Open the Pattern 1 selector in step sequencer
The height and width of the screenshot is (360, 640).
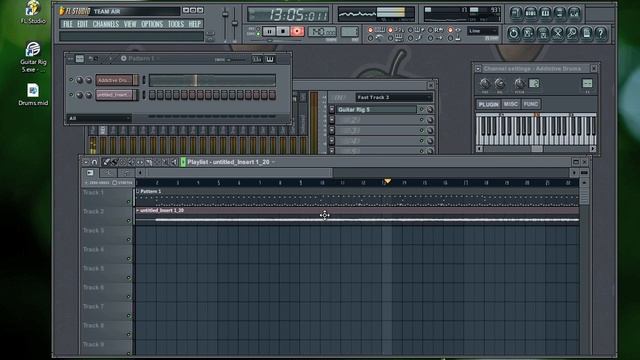click(141, 59)
